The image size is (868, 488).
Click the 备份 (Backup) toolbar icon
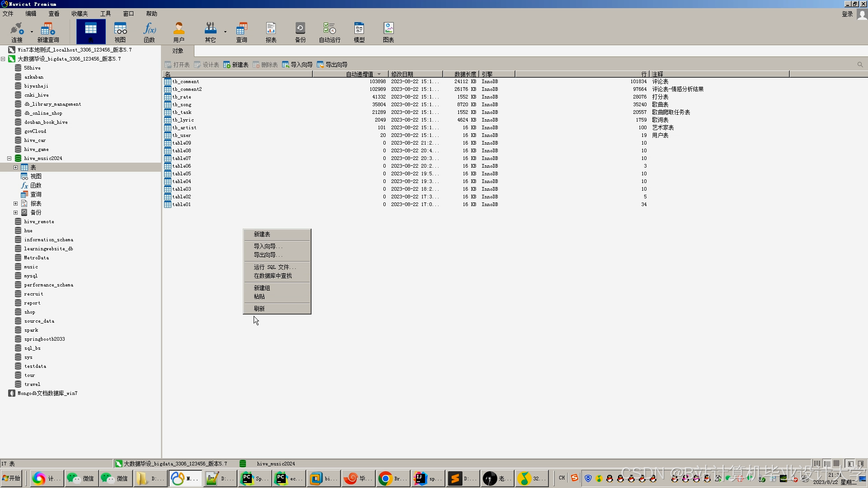300,32
